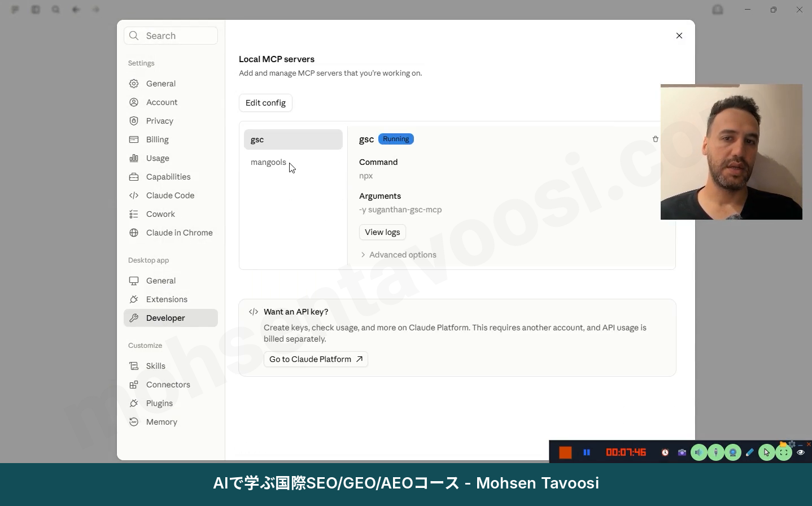The height and width of the screenshot is (506, 812).
Task: Open the Privacy settings page
Action: [171, 121]
